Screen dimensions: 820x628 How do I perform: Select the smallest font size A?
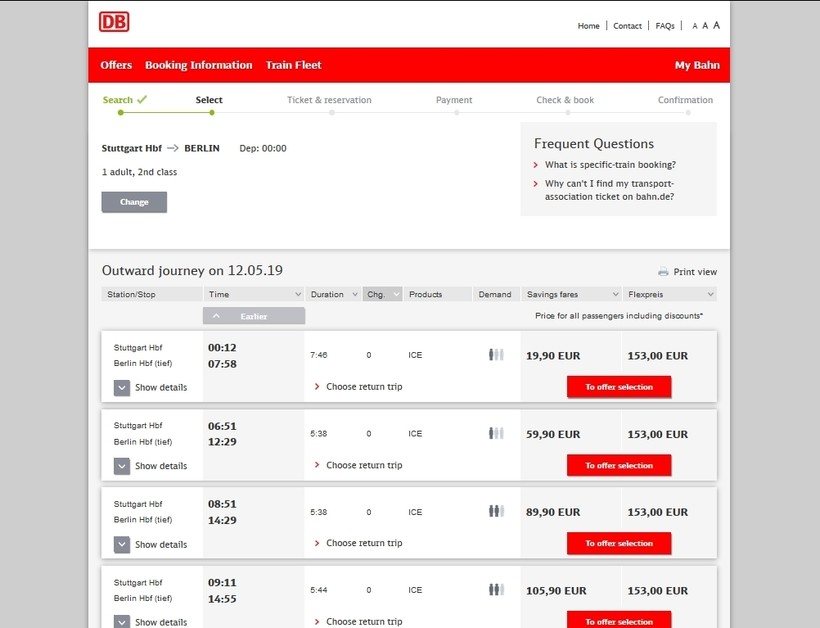click(x=695, y=26)
